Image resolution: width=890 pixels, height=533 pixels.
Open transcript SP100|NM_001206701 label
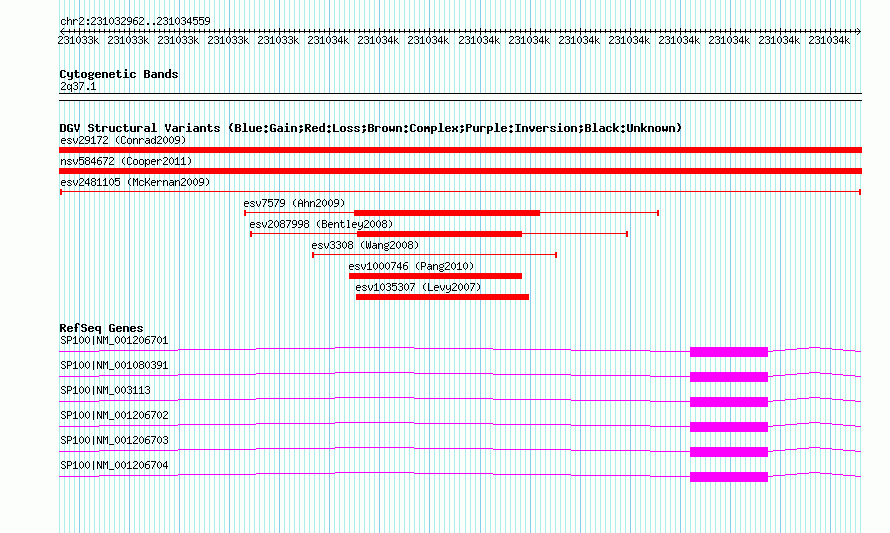pyautogui.click(x=114, y=341)
